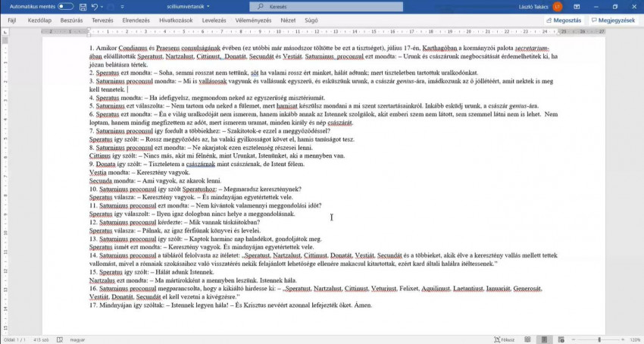644x344 pixels.
Task: Open the Undo history dropdown arrow
Action: click(102, 6)
